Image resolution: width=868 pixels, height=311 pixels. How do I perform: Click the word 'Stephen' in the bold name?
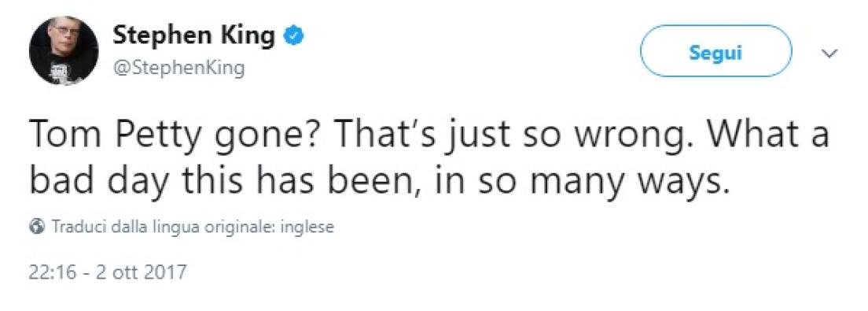(x=164, y=36)
